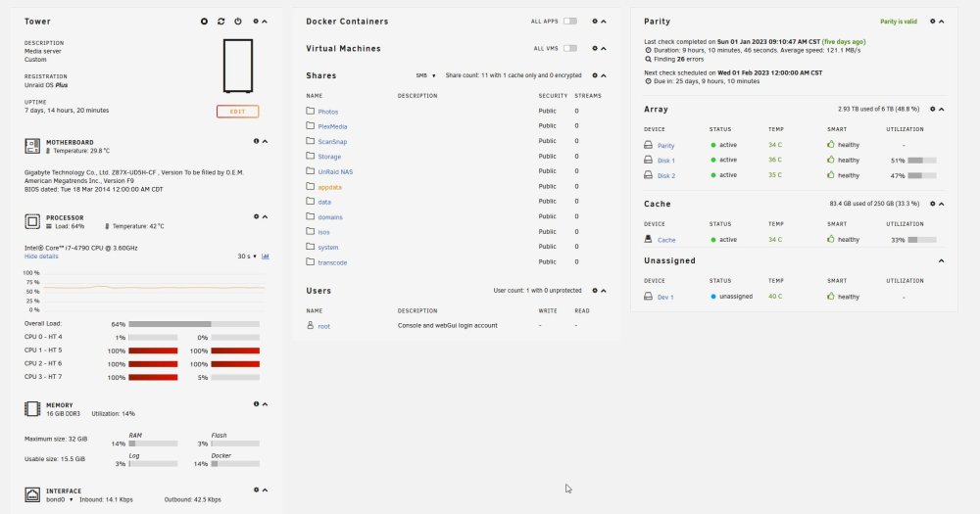Click Hide details link
This screenshot has width=980, height=514.
41,257
